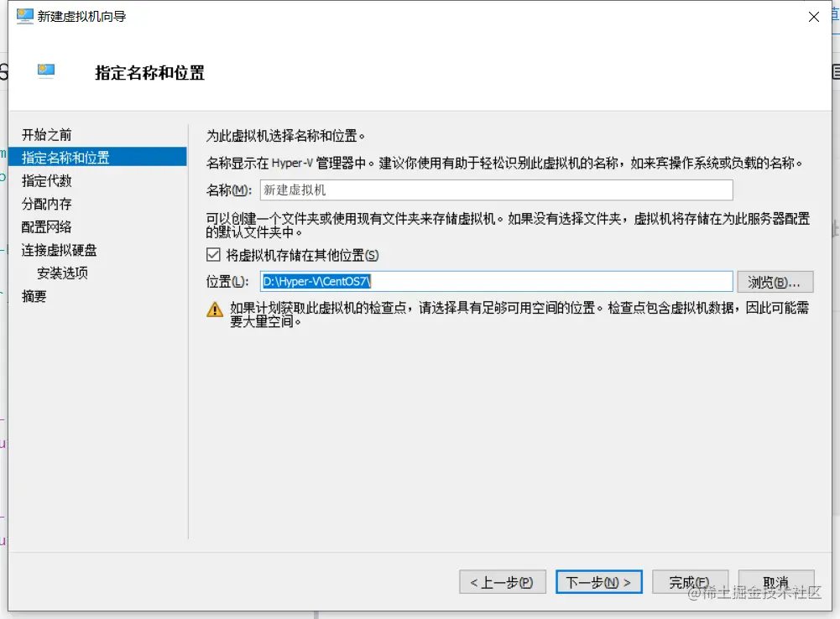
Task: Click 完成(F) button
Action: pos(690,582)
